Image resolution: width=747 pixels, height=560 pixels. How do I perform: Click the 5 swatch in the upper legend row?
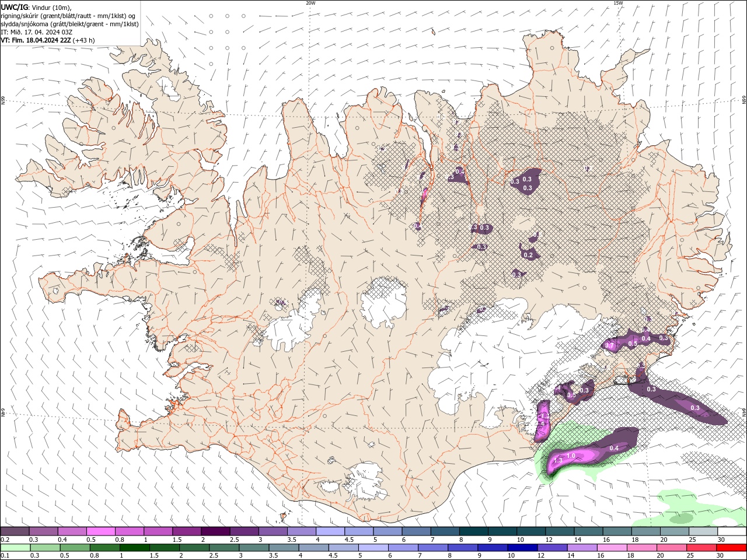(x=388, y=531)
